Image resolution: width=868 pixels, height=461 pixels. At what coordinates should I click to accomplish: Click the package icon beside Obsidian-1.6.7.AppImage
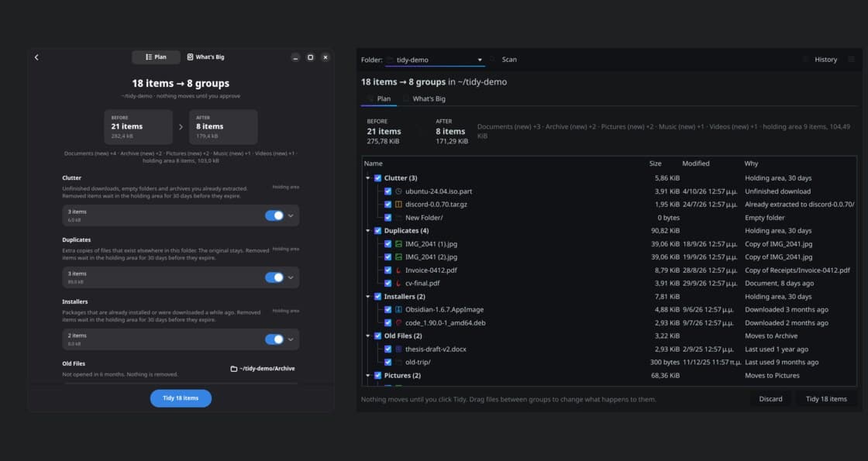click(398, 309)
